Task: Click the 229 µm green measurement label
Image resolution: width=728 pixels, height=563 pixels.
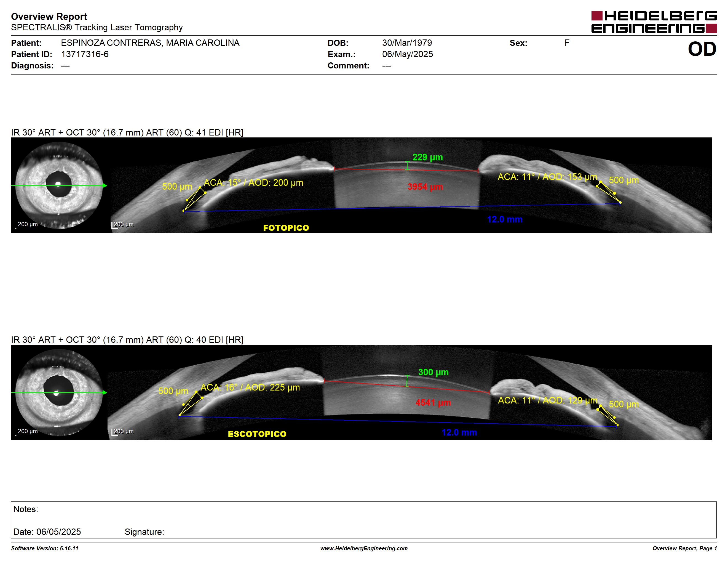Action: tap(427, 157)
